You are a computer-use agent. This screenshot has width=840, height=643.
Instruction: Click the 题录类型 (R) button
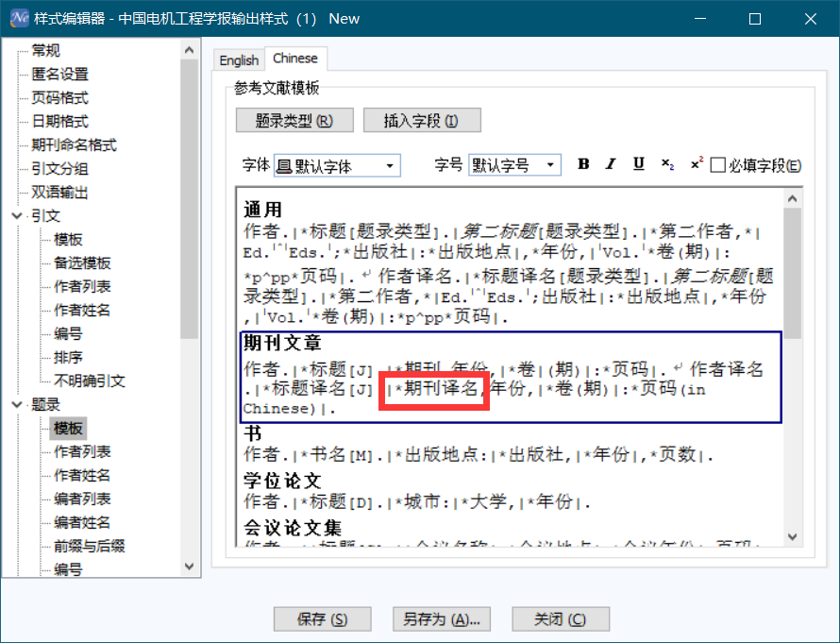click(294, 121)
